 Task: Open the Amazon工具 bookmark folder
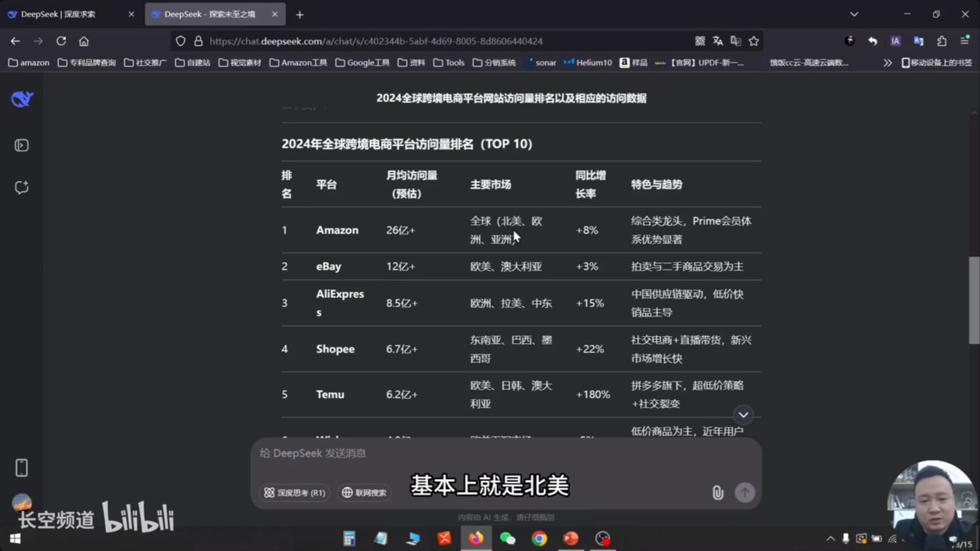tap(299, 63)
